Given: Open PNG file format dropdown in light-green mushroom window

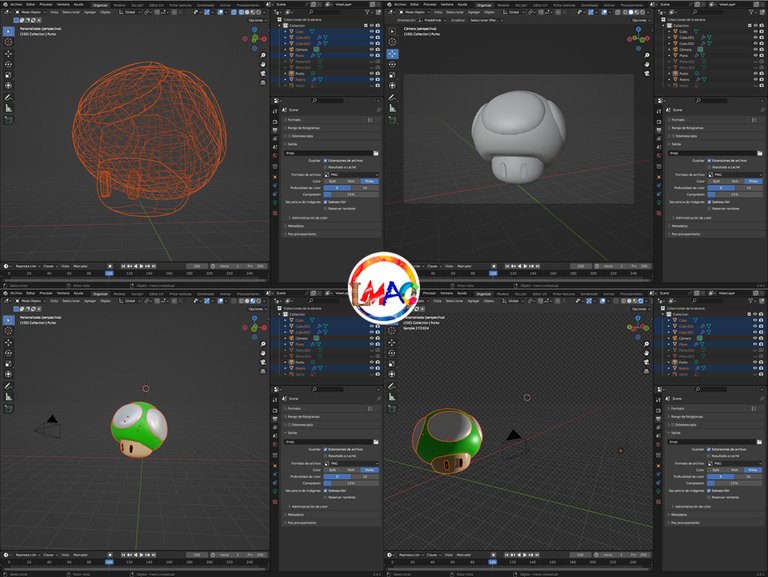Looking at the screenshot, I should 351,463.
